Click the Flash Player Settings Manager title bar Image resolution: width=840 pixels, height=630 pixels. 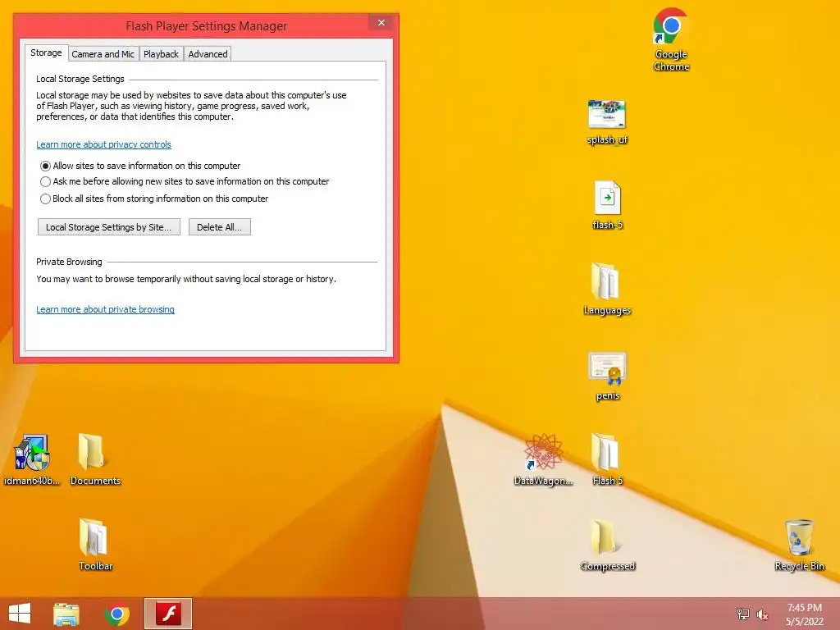(x=206, y=25)
